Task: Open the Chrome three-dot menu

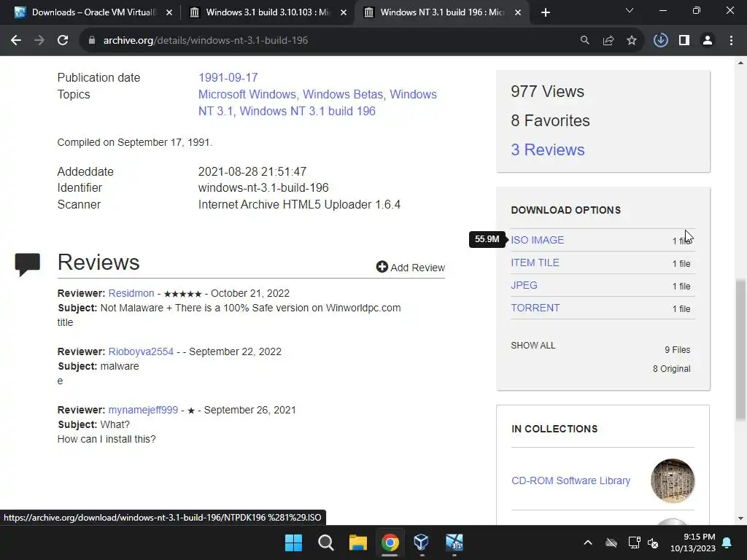Action: click(x=731, y=41)
